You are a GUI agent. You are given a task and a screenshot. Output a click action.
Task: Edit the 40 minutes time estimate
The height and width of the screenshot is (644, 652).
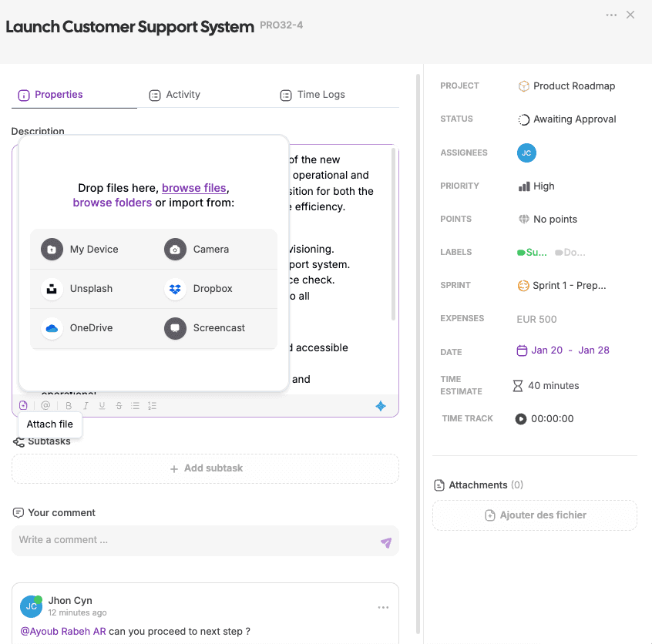(553, 386)
